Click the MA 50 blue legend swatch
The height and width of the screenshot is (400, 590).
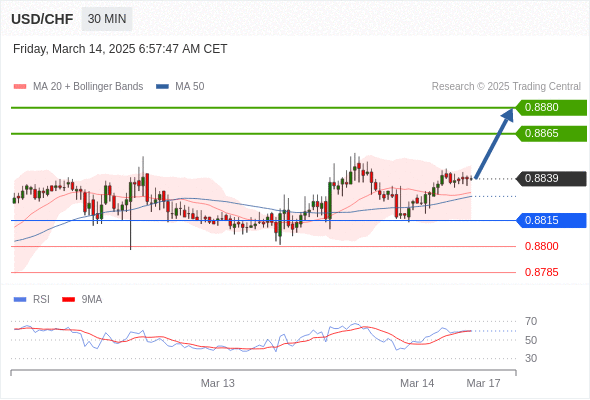click(x=162, y=87)
